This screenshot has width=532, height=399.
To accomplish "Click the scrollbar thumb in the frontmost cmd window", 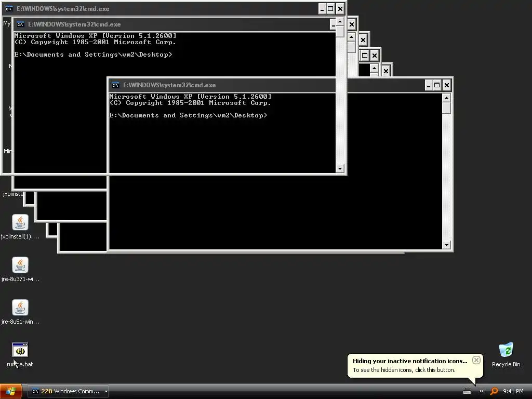I will point(446,108).
